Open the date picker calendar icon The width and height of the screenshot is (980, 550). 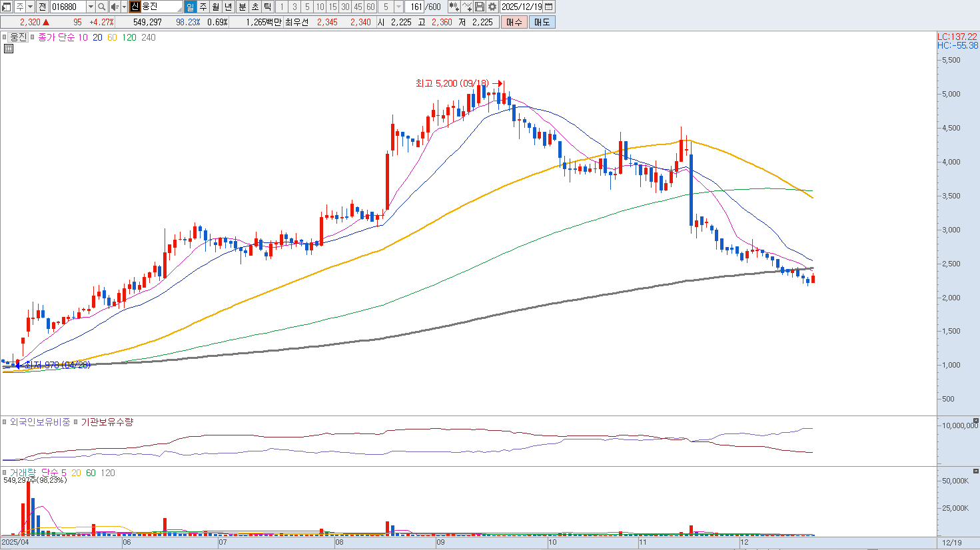tap(549, 7)
